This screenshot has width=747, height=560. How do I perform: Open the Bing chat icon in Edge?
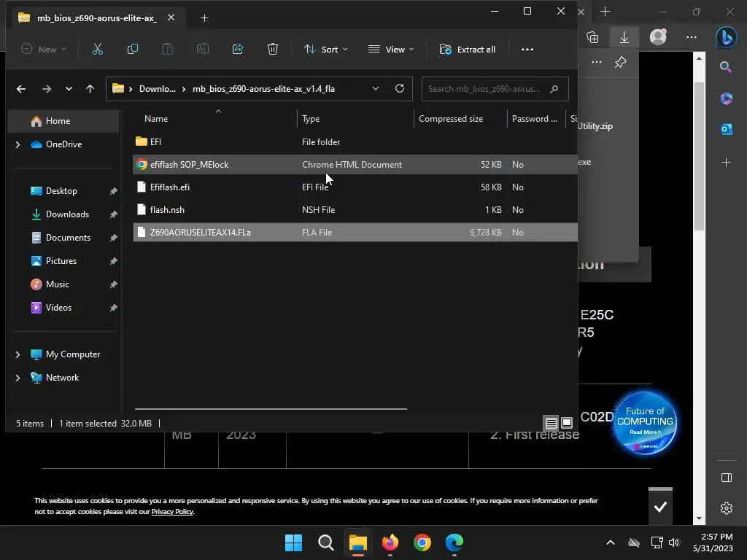tap(726, 37)
